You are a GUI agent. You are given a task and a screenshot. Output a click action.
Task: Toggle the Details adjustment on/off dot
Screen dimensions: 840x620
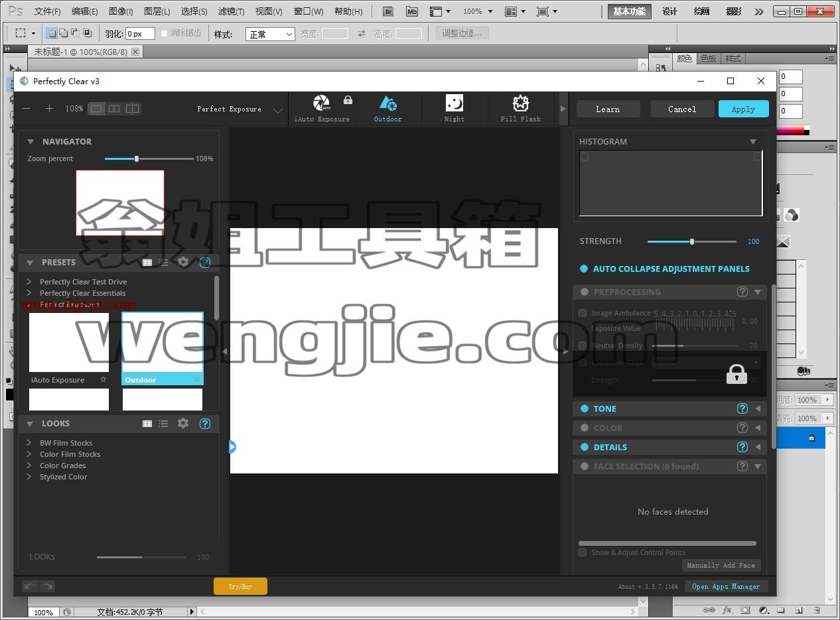tap(585, 447)
